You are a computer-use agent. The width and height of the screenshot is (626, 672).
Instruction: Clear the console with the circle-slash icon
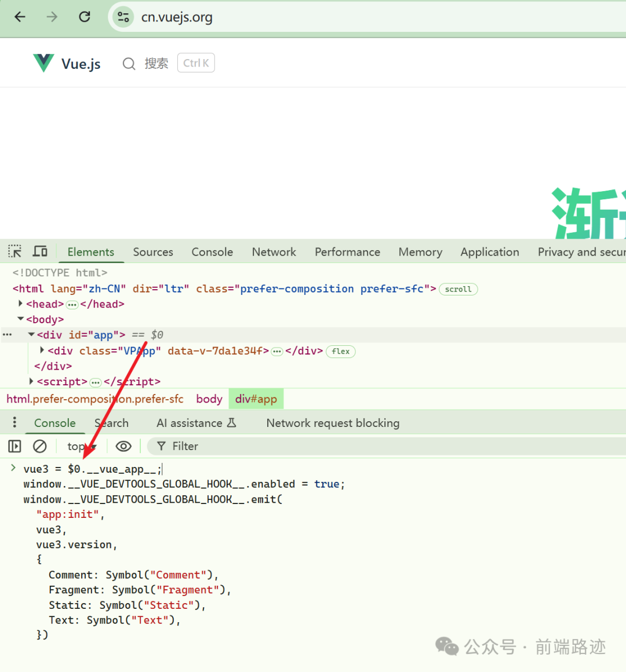pyautogui.click(x=40, y=446)
